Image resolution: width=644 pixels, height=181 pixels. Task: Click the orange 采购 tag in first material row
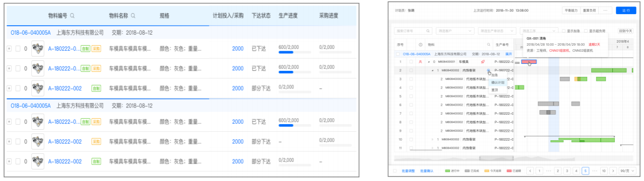pos(96,49)
